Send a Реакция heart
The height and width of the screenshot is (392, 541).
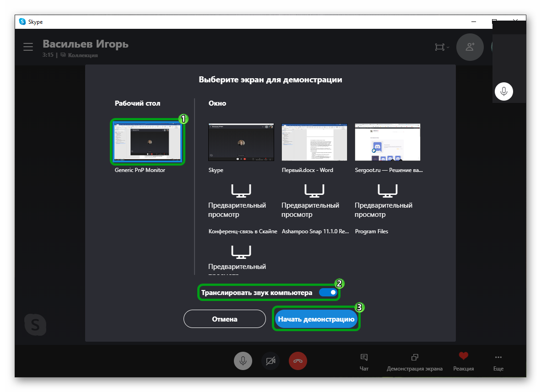(463, 362)
